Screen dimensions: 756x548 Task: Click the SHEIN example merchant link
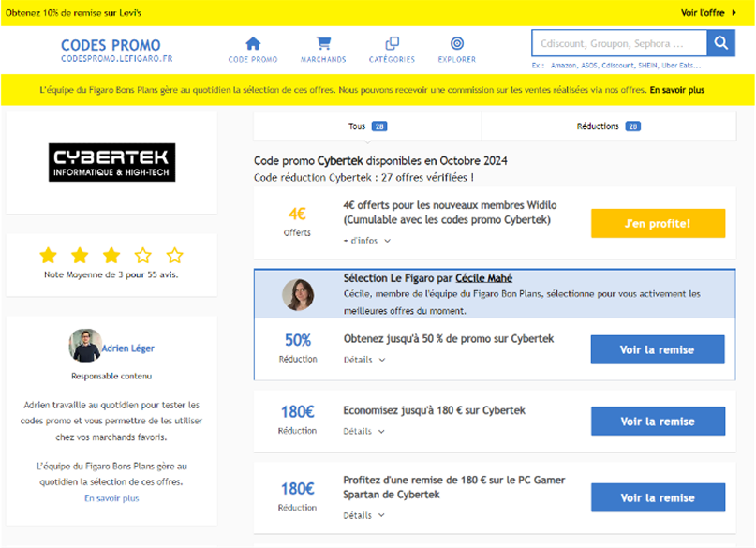(648, 66)
